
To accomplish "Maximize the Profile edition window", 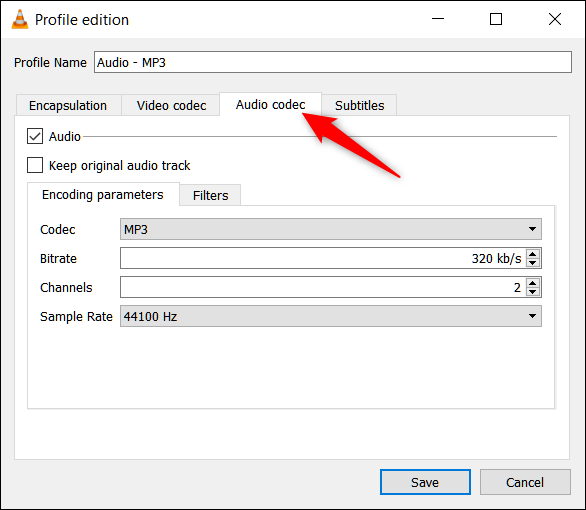I will tap(496, 19).
